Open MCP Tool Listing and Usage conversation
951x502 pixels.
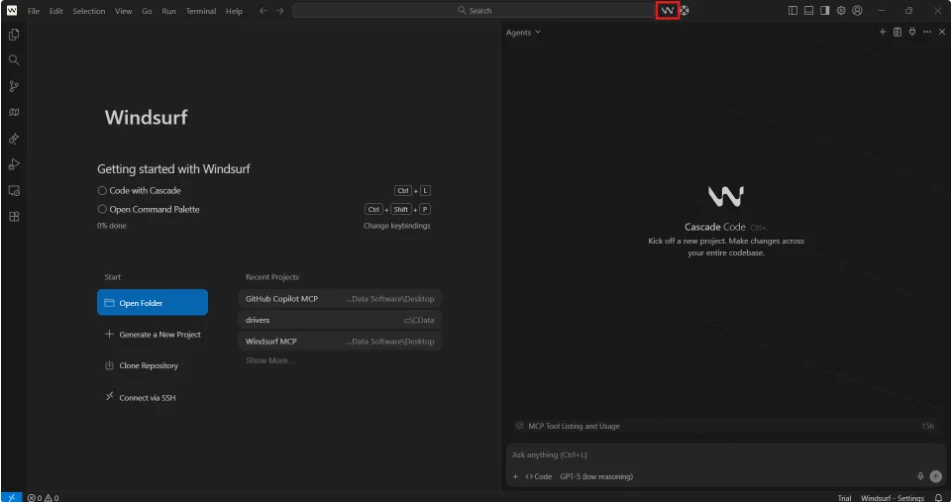[x=725, y=426]
